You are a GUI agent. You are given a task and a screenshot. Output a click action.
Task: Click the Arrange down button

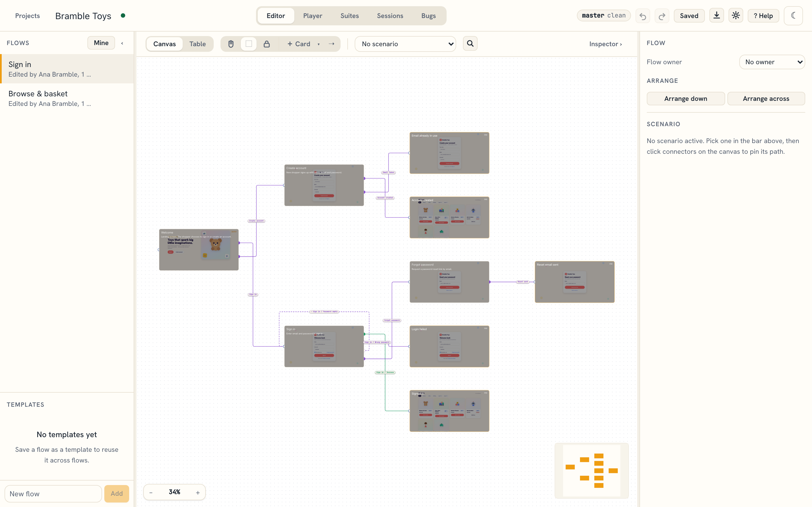685,99
